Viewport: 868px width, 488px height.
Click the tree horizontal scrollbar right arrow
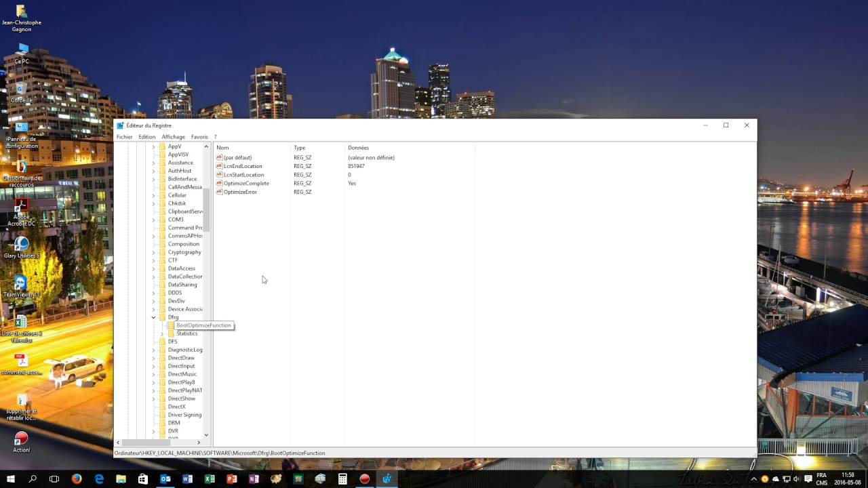[199, 443]
